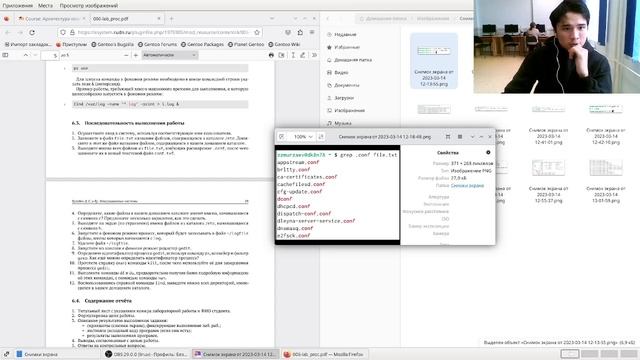Select screenshot thumbnail dated 12-13-55
This screenshot has width=640, height=360.
(433, 61)
